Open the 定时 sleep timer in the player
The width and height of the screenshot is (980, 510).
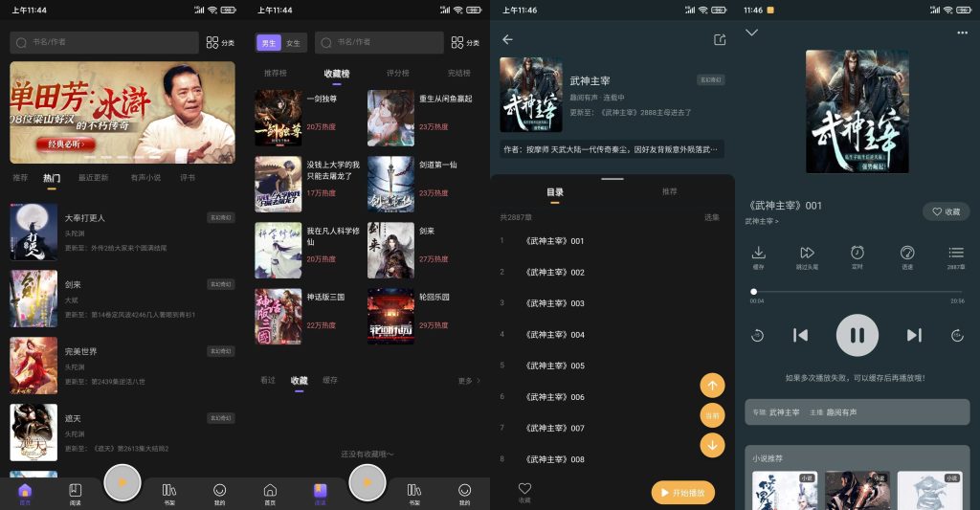pos(857,257)
